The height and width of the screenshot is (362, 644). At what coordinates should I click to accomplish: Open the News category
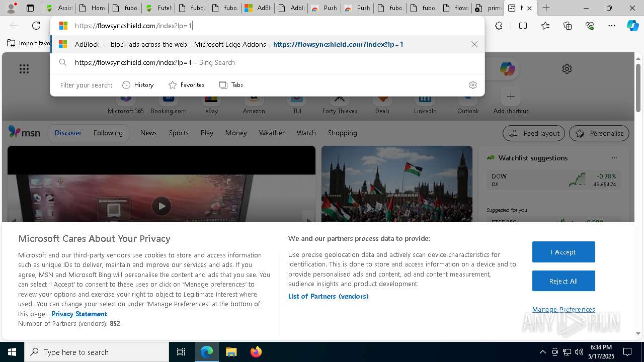click(x=148, y=133)
